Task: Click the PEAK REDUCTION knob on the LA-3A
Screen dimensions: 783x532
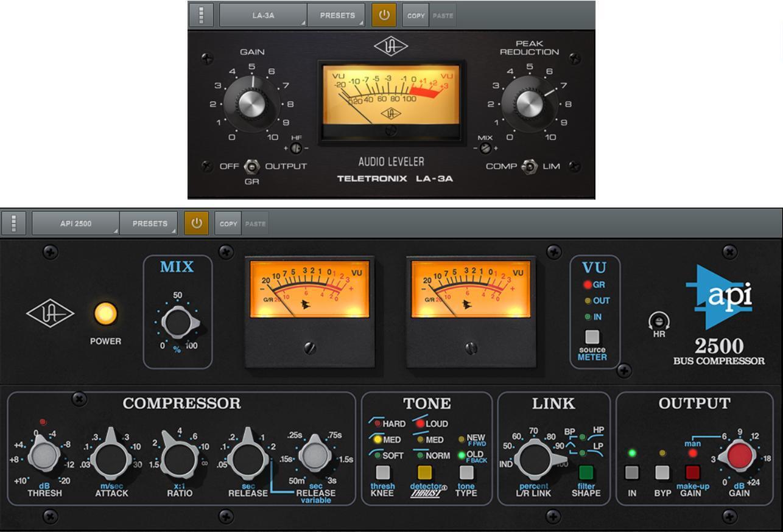Action: tap(532, 103)
